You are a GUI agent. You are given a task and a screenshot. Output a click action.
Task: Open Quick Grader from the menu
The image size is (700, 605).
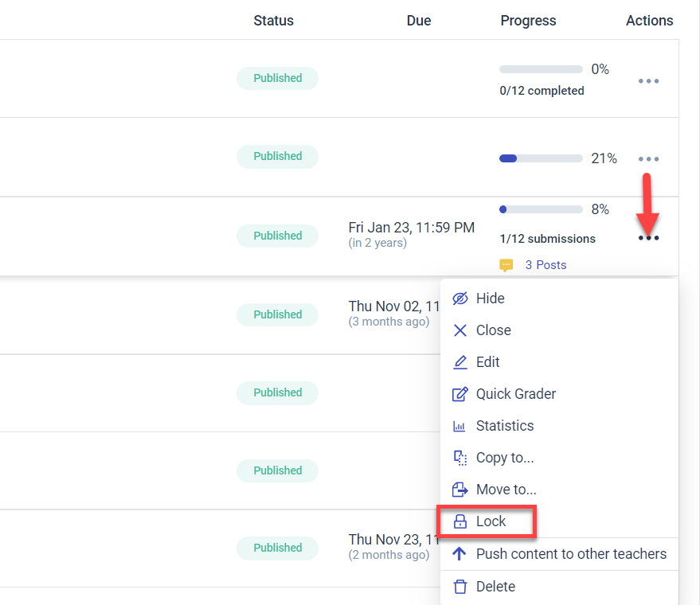click(559, 394)
